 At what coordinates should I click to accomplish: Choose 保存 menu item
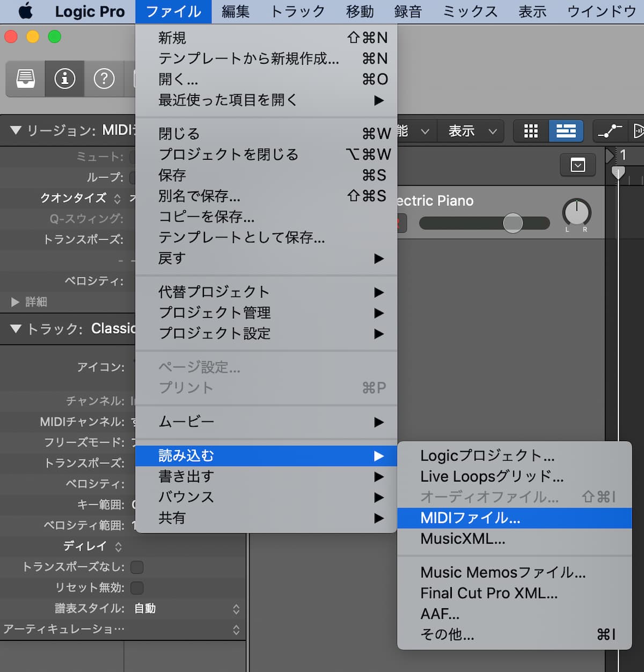coord(266,175)
